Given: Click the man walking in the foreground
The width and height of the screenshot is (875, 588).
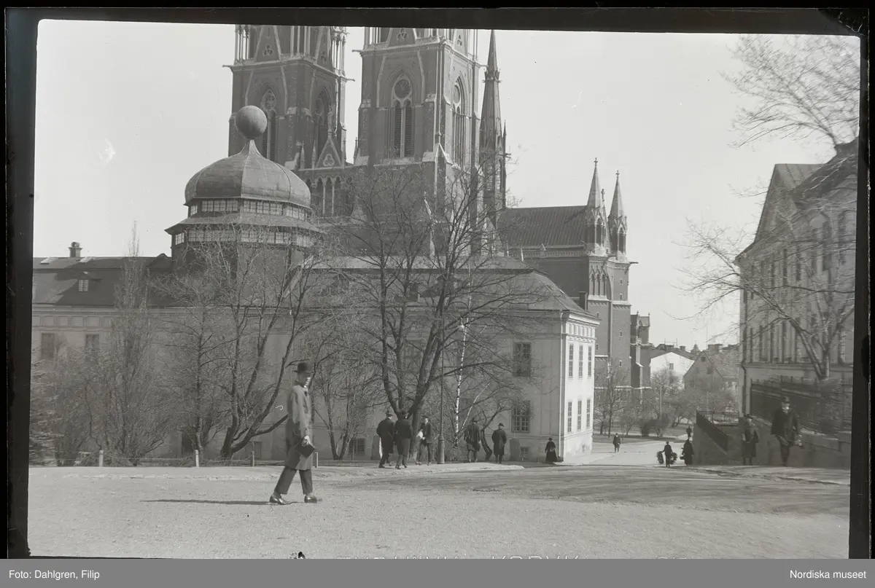Looking at the screenshot, I should 297,437.
